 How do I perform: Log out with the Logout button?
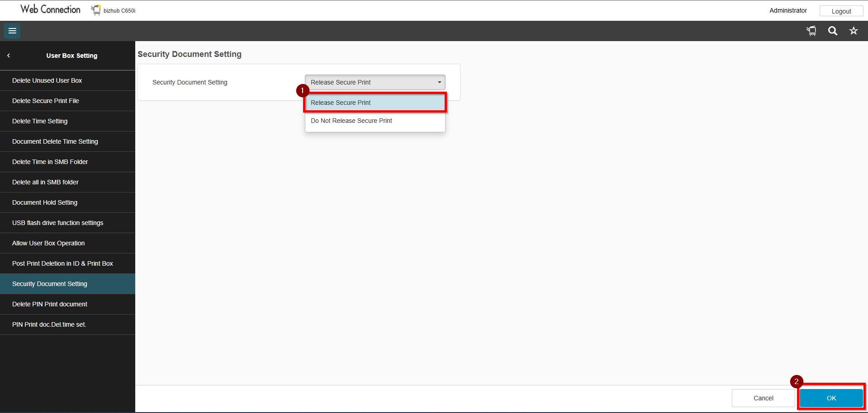(x=841, y=11)
